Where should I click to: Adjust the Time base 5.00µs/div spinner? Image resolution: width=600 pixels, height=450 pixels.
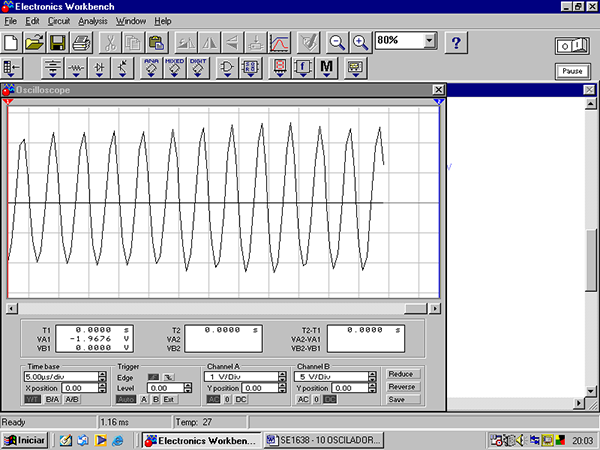pyautogui.click(x=102, y=377)
